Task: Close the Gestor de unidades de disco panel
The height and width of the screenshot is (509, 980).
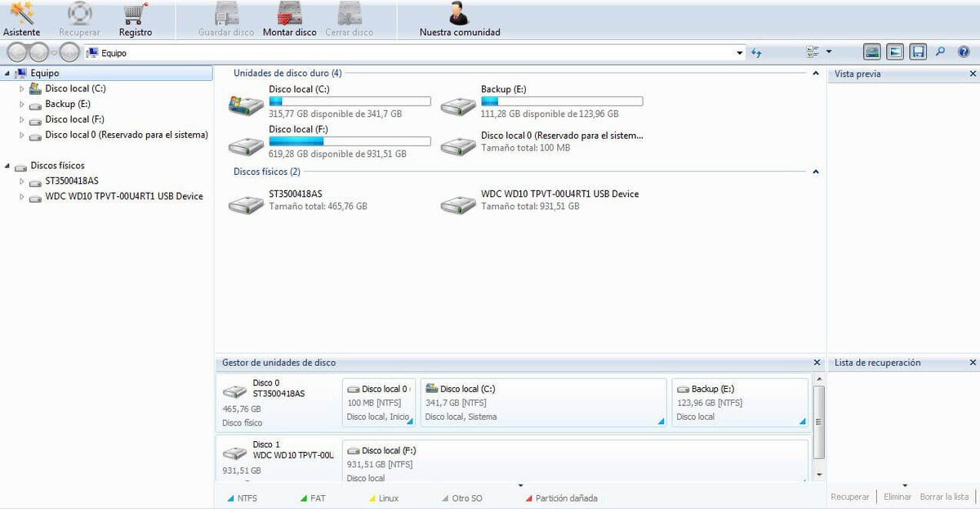Action: tap(817, 362)
